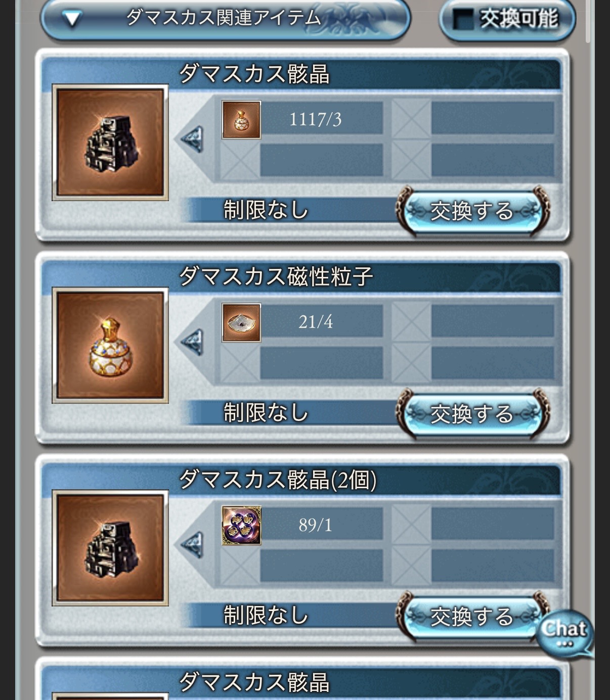The image size is (610, 700).
Task: Tap the first ダマスカス骸晶 item image
Action: click(110, 143)
